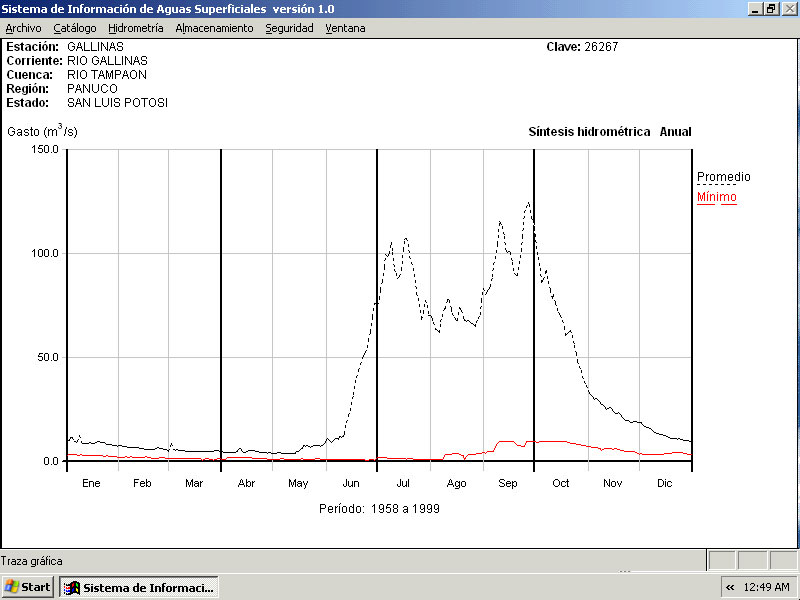Viewport: 800px width, 600px height.
Task: Click the Síntesis hidrométrica Anual chart title
Action: [x=609, y=132]
